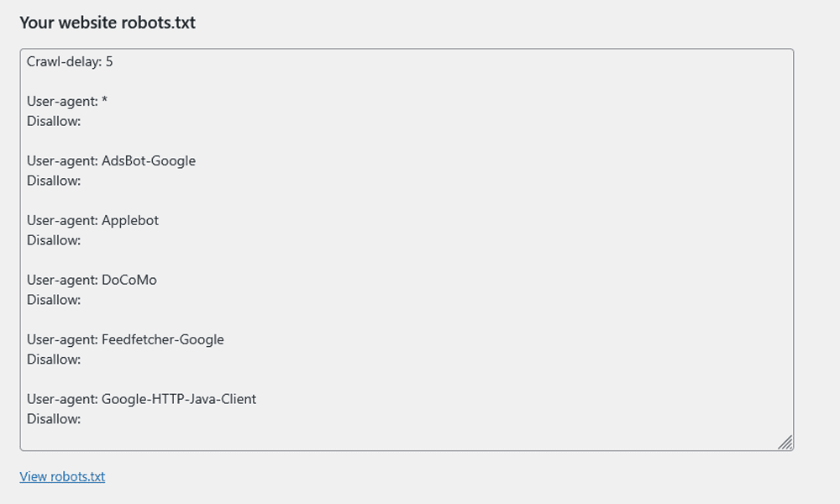Click the textarea resize handle corner
The width and height of the screenshot is (840, 504).
(x=785, y=443)
